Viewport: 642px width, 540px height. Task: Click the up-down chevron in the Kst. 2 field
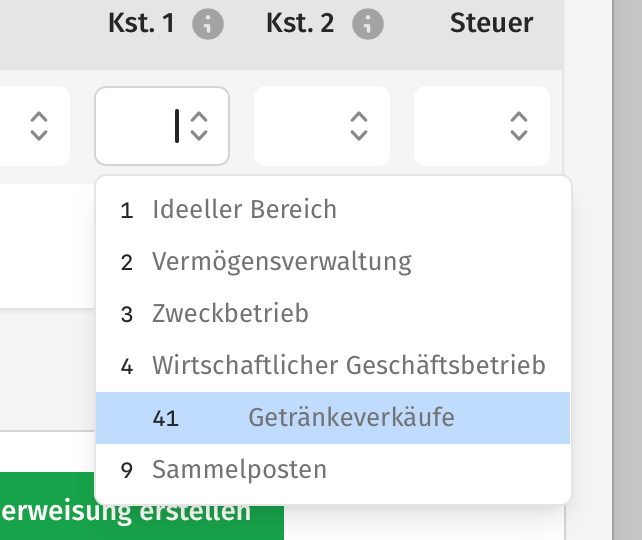[x=359, y=126]
